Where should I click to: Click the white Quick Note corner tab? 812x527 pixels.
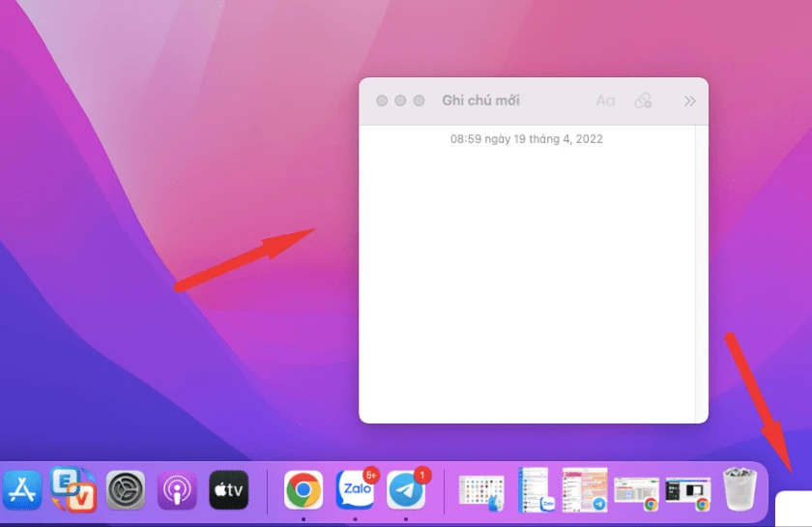794,509
